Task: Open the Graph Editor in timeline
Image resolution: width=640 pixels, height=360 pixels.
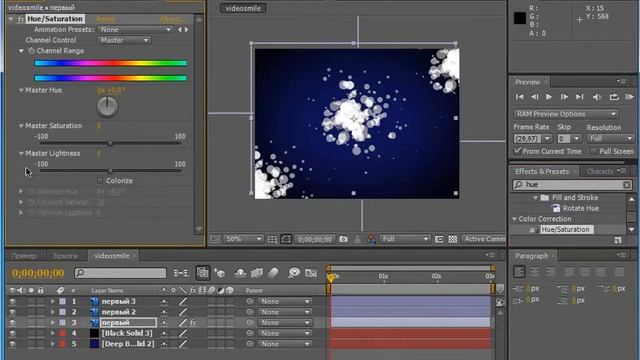Action: (x=311, y=273)
